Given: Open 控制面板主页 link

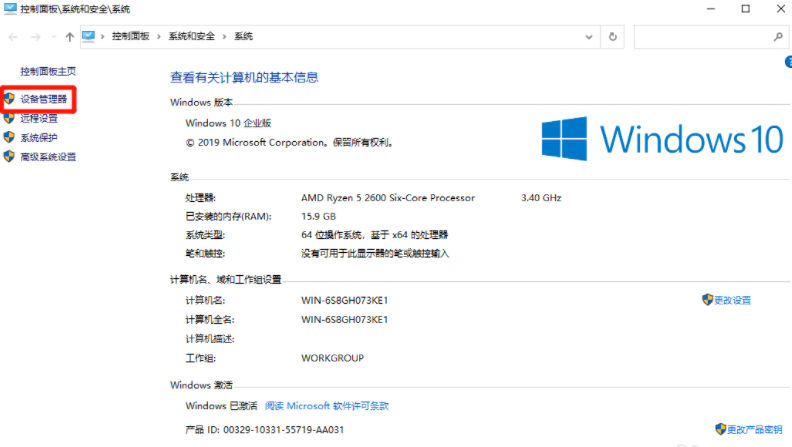Looking at the screenshot, I should 48,72.
